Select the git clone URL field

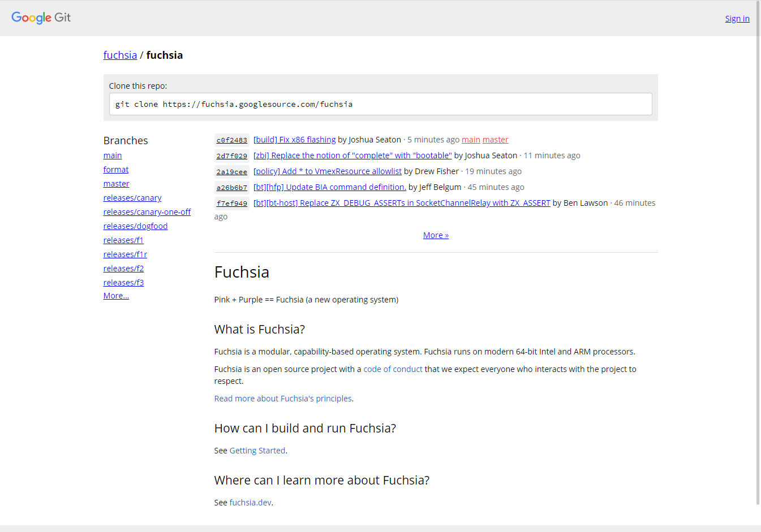[380, 104]
